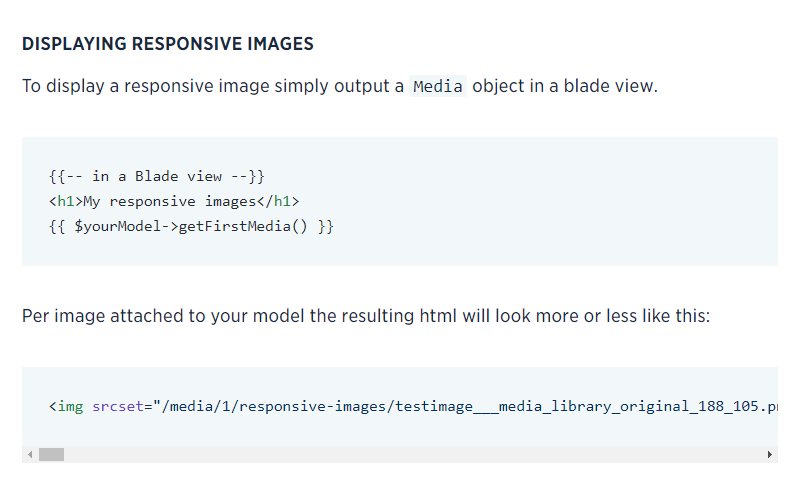The width and height of the screenshot is (793, 494).
Task: Click the 'Per image attached' paragraph
Action: [366, 316]
